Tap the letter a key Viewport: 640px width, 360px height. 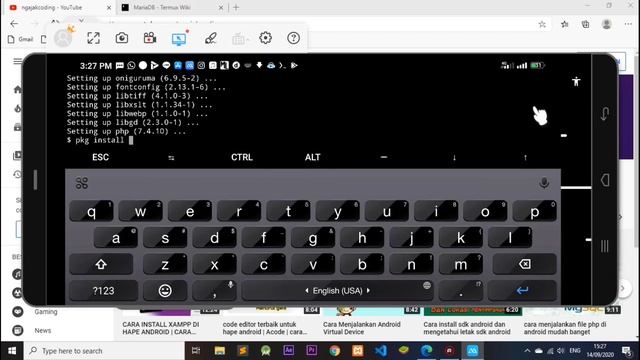click(x=116, y=238)
